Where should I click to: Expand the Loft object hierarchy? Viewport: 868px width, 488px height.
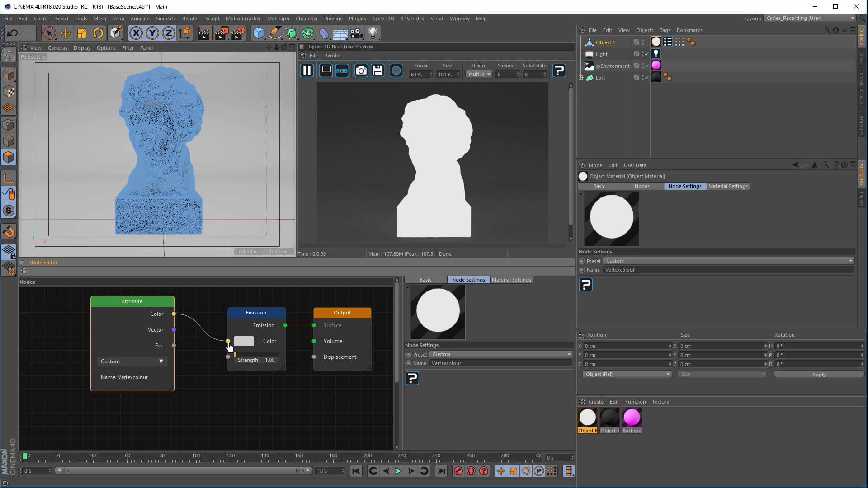581,78
